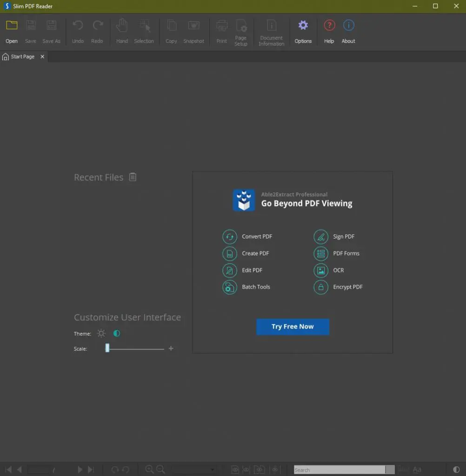Click the 'Customize User Interface' heading

[x=127, y=317]
